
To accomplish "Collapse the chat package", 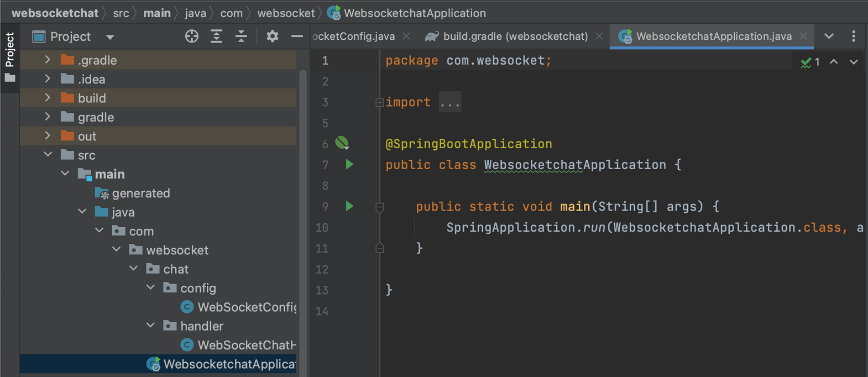I will tap(134, 269).
